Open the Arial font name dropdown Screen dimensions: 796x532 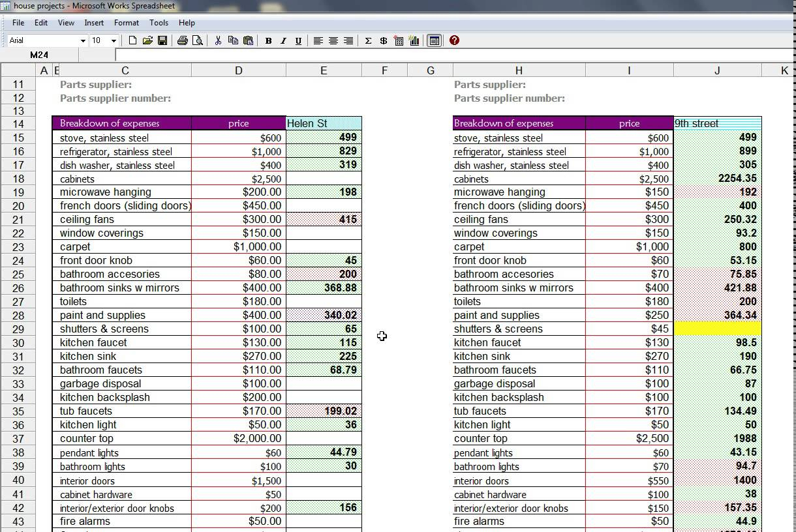[83, 40]
